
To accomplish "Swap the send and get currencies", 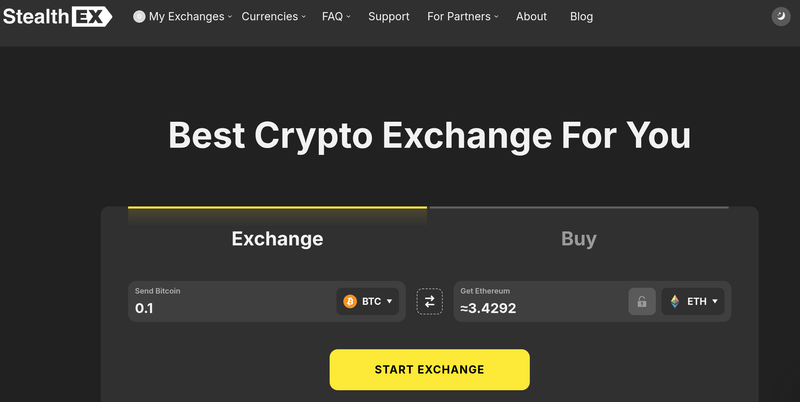I will (x=429, y=301).
